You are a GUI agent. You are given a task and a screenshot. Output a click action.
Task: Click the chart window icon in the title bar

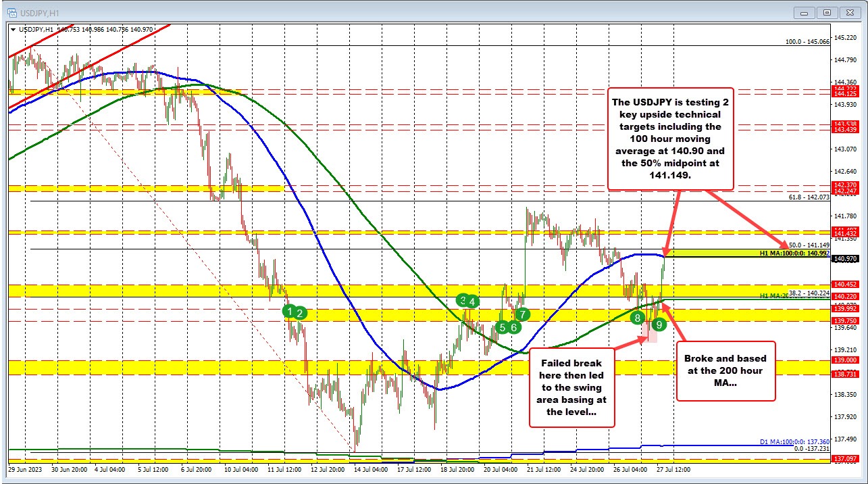12,12
